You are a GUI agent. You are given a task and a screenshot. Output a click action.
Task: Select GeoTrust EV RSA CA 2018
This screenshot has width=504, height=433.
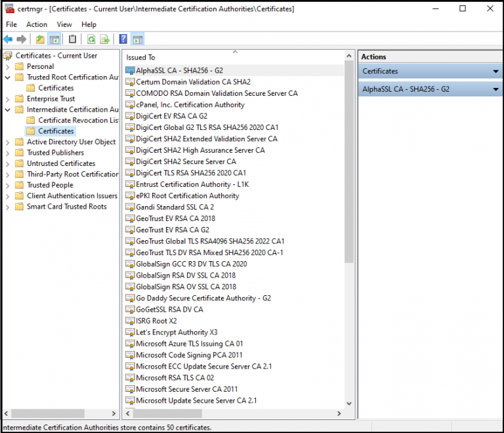pyautogui.click(x=175, y=218)
